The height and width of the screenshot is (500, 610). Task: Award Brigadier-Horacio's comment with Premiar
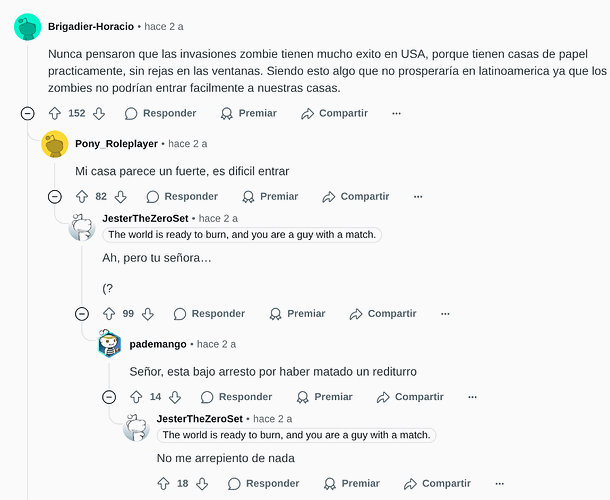249,114
